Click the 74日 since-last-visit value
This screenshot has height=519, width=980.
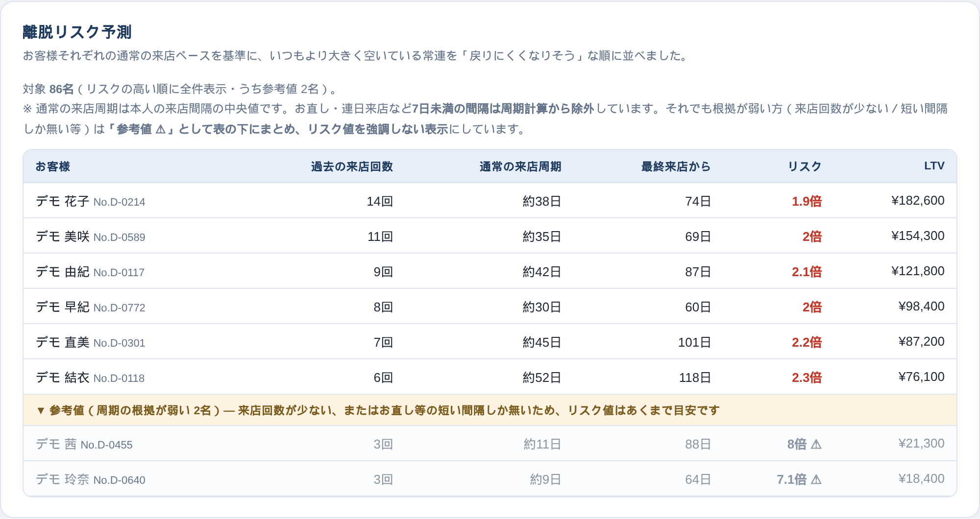point(698,201)
